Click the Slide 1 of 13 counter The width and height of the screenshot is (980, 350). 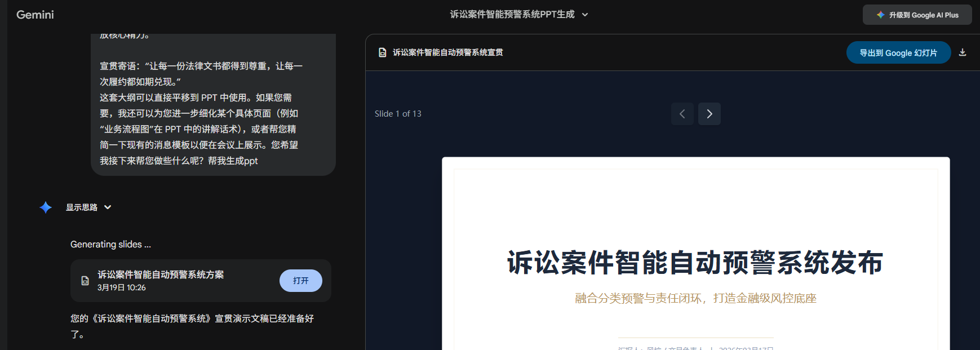[398, 114]
